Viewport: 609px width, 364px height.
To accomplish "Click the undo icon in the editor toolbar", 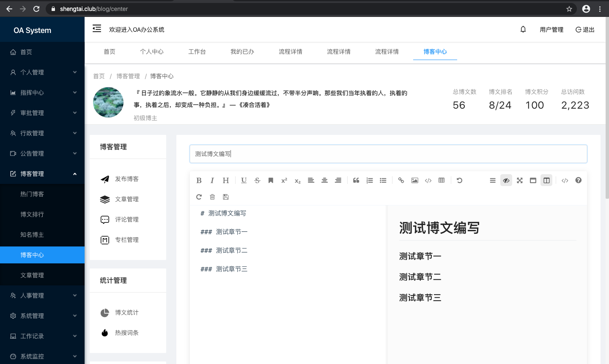I will (x=460, y=180).
